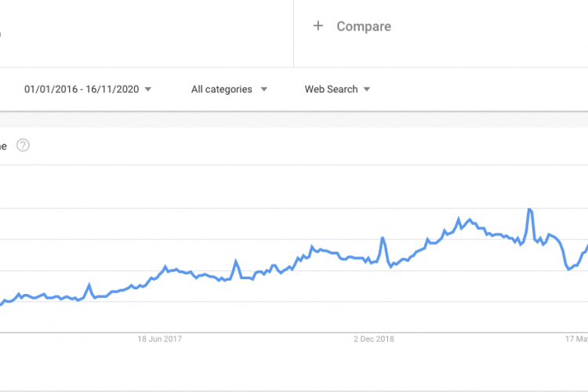Open the 01/01/2016 - 16/11/2020 date range picker
Screen dimensions: 588x392
[82, 89]
